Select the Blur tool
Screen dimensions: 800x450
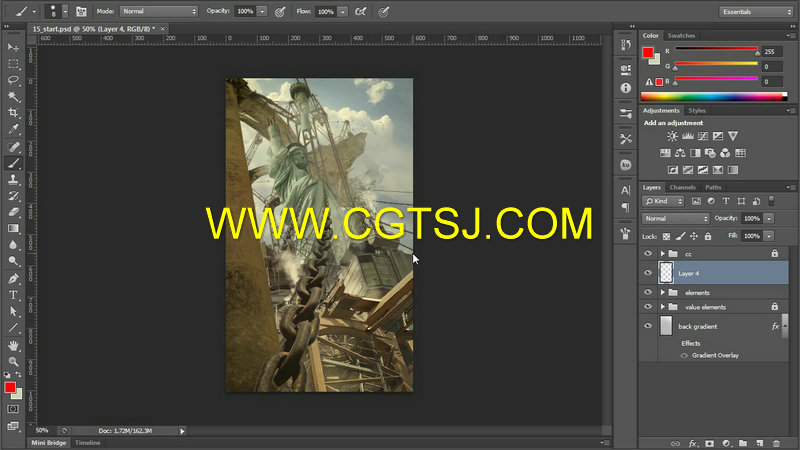[13, 245]
